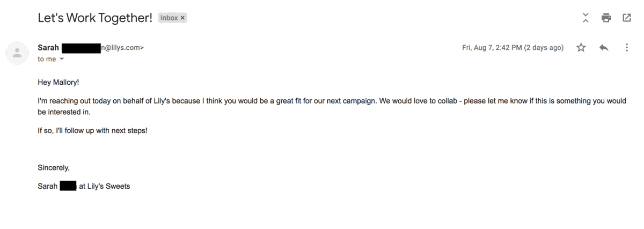Click the "I'll follow up with next steps" line
The width and height of the screenshot is (644, 229).
pyautogui.click(x=92, y=130)
